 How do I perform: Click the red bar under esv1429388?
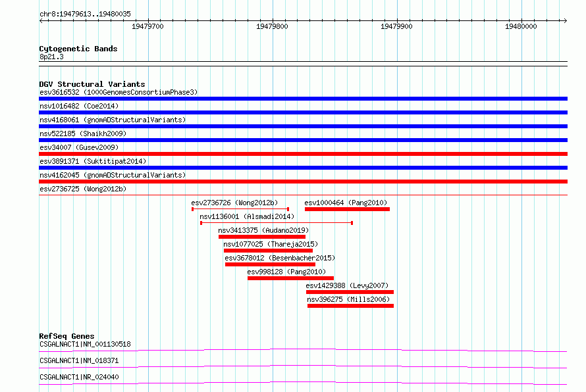click(x=350, y=292)
